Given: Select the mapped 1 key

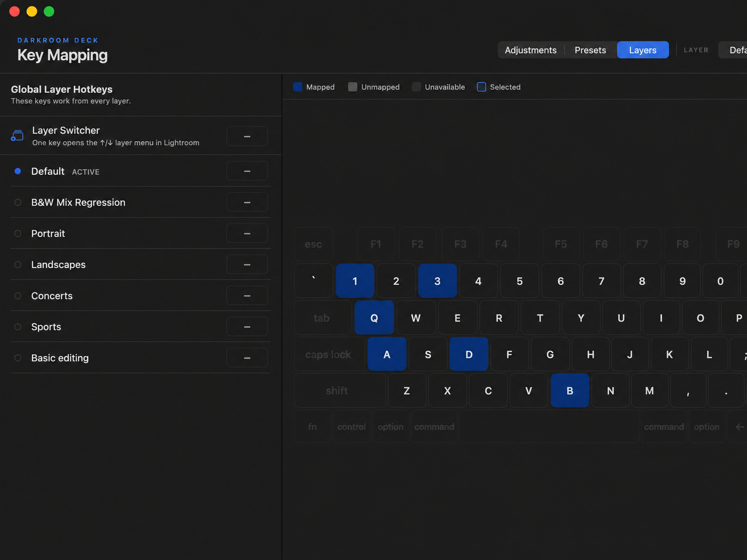Looking at the screenshot, I should click(355, 281).
